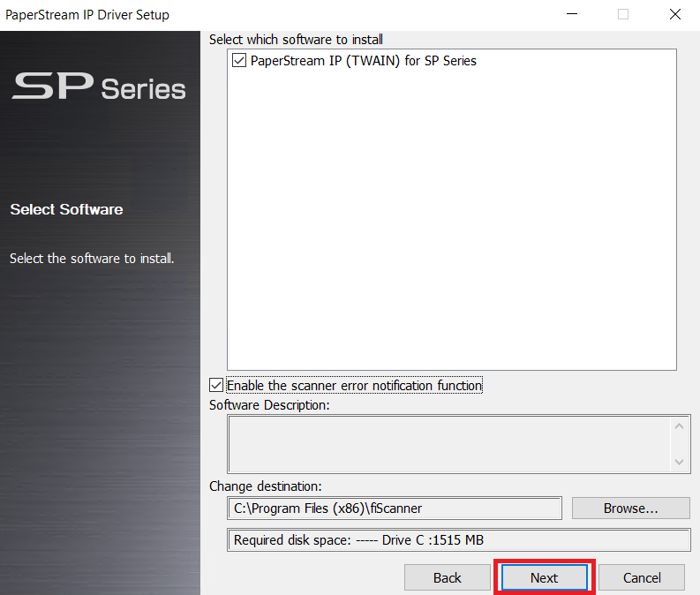Toggle the scanner error notification checkbox

pyautogui.click(x=216, y=385)
